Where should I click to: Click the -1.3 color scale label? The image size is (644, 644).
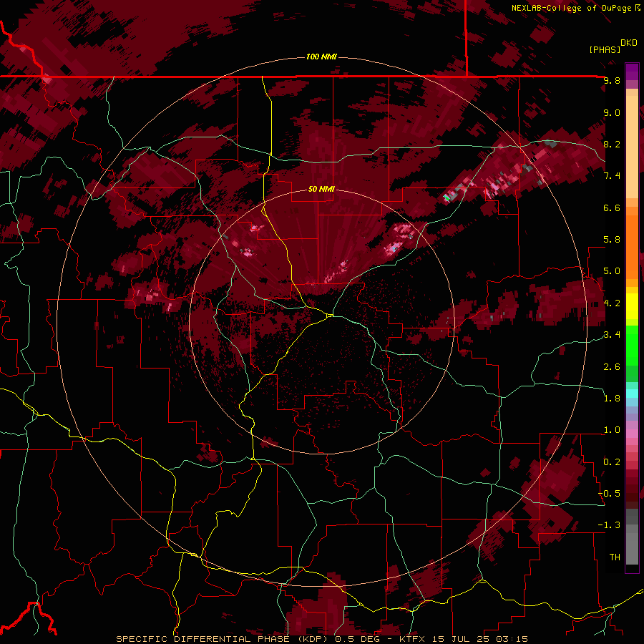[x=609, y=525]
